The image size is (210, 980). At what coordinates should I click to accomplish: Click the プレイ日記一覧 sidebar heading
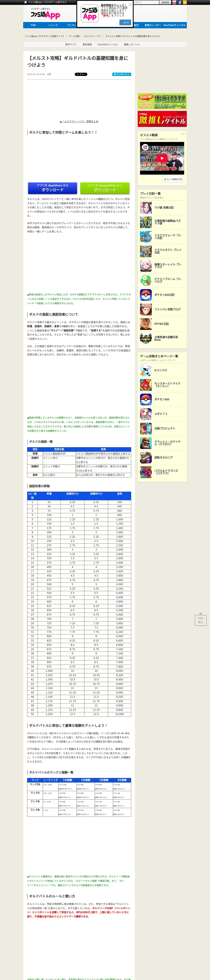pos(150,194)
